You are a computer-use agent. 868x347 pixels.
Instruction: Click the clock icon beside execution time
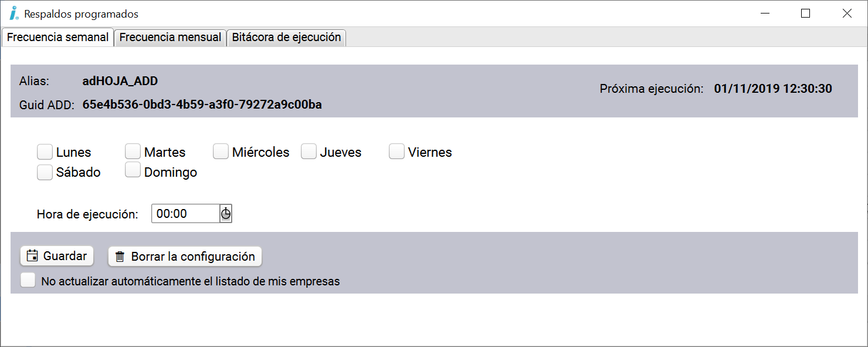(226, 214)
